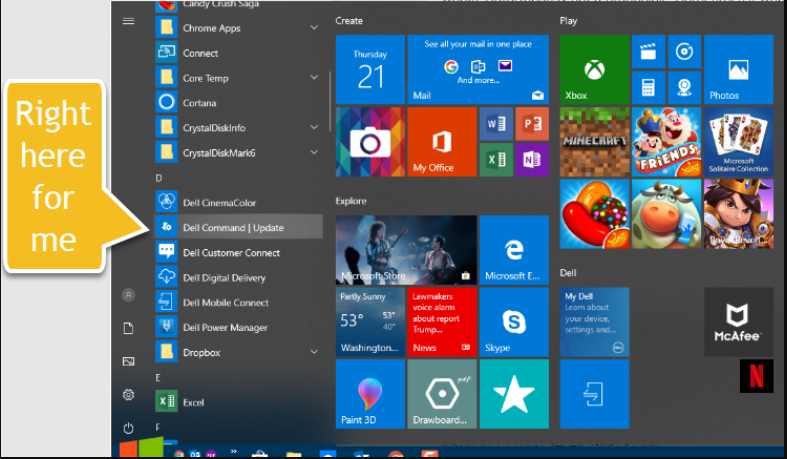The height and width of the screenshot is (459, 787).
Task: Expand the Chrome Apps folder chevron
Action: [x=314, y=28]
